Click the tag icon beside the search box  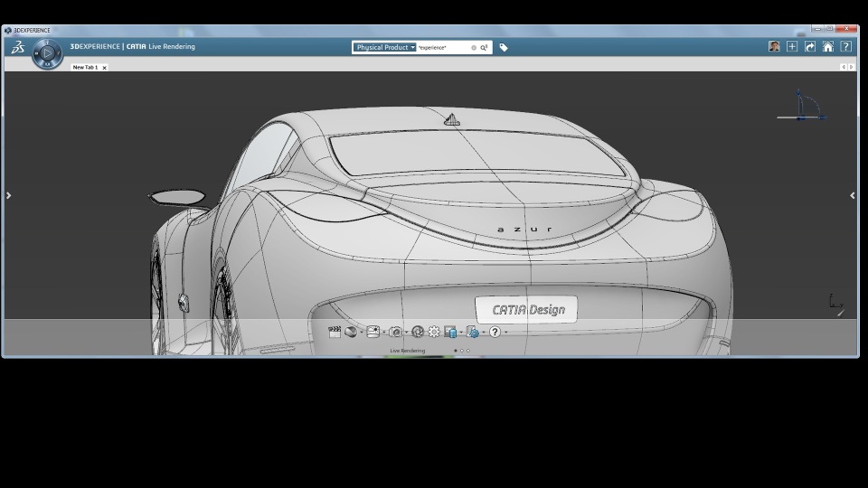click(x=504, y=48)
